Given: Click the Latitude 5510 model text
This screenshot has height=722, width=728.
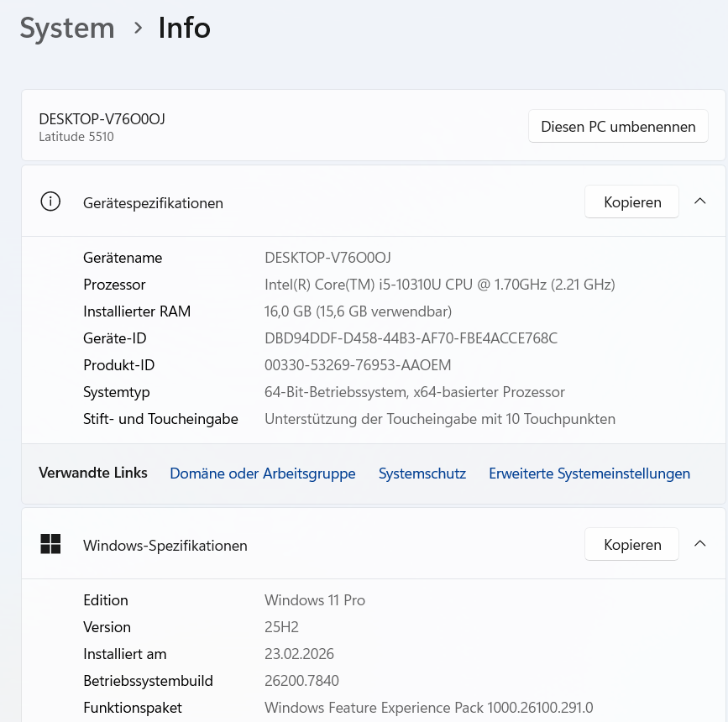Looking at the screenshot, I should tap(76, 137).
